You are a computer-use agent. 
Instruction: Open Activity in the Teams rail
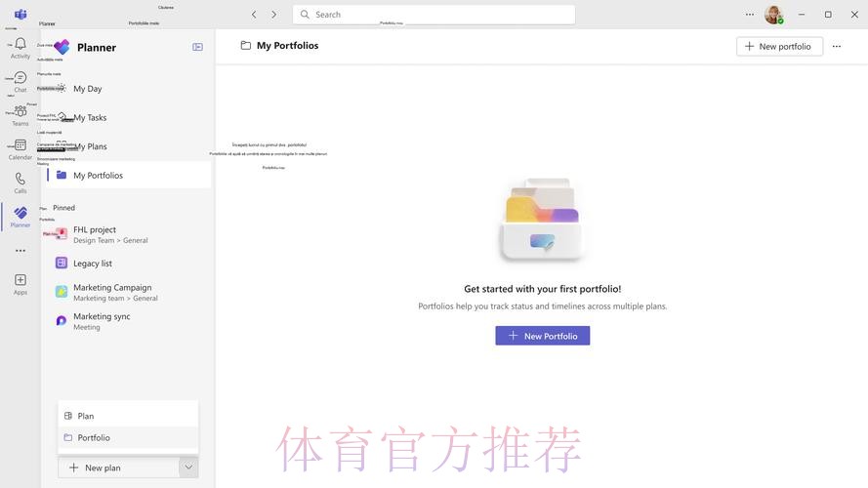[x=21, y=48]
